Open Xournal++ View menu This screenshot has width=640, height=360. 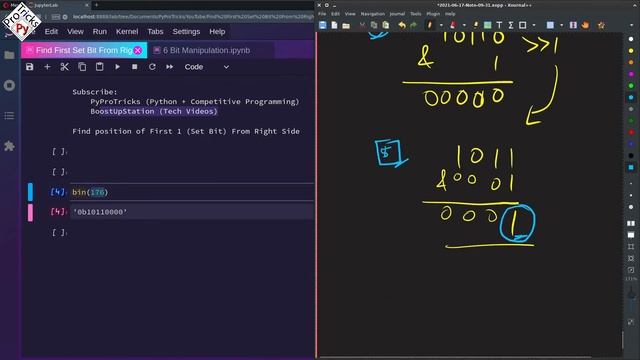(350, 13)
